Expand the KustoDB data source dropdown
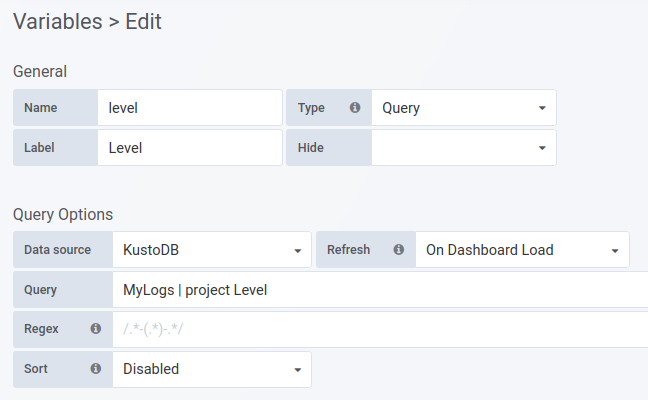The height and width of the screenshot is (400, 648). point(211,250)
